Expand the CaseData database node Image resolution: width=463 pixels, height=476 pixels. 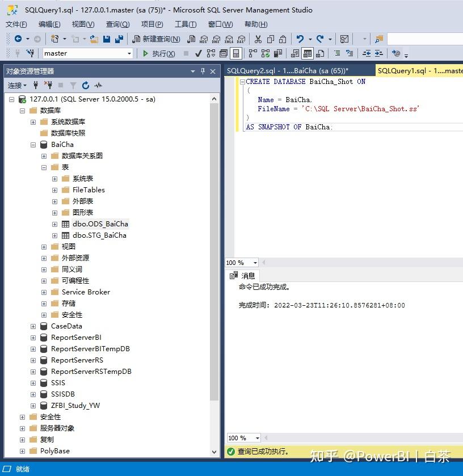pyautogui.click(x=33, y=327)
